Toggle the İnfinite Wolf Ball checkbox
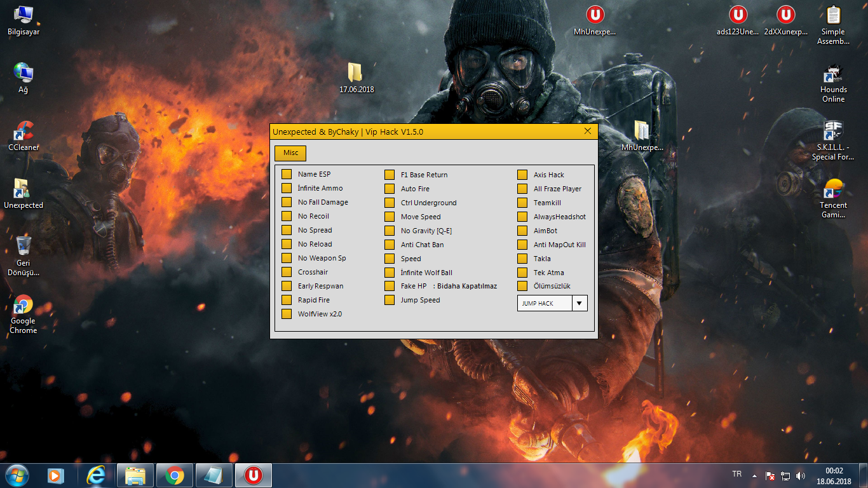This screenshot has width=868, height=488. tap(390, 273)
